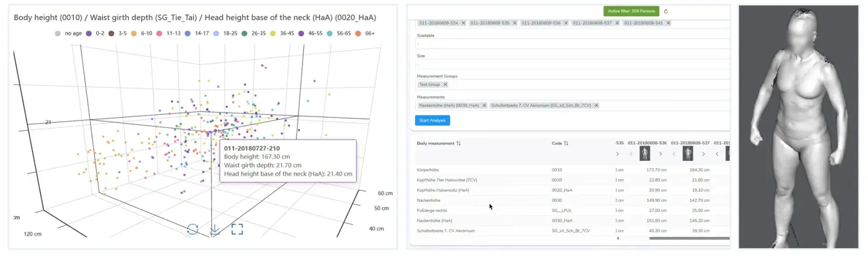
Task: Click code cell 0020_HaA
Action: pyautogui.click(x=562, y=190)
